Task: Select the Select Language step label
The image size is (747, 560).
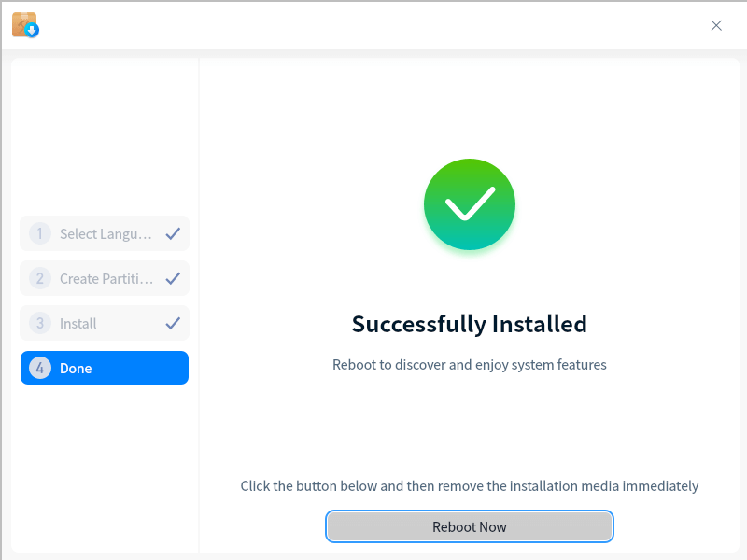Action: click(x=105, y=233)
